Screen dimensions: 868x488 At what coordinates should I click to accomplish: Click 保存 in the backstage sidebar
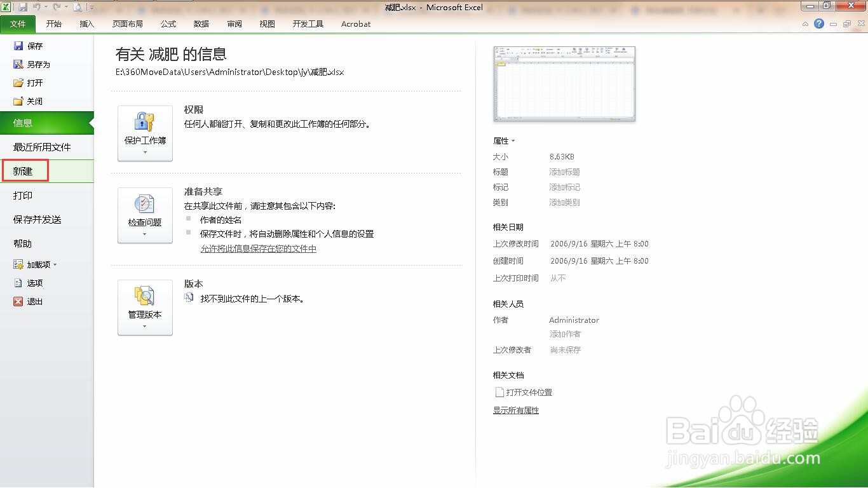pos(29,46)
